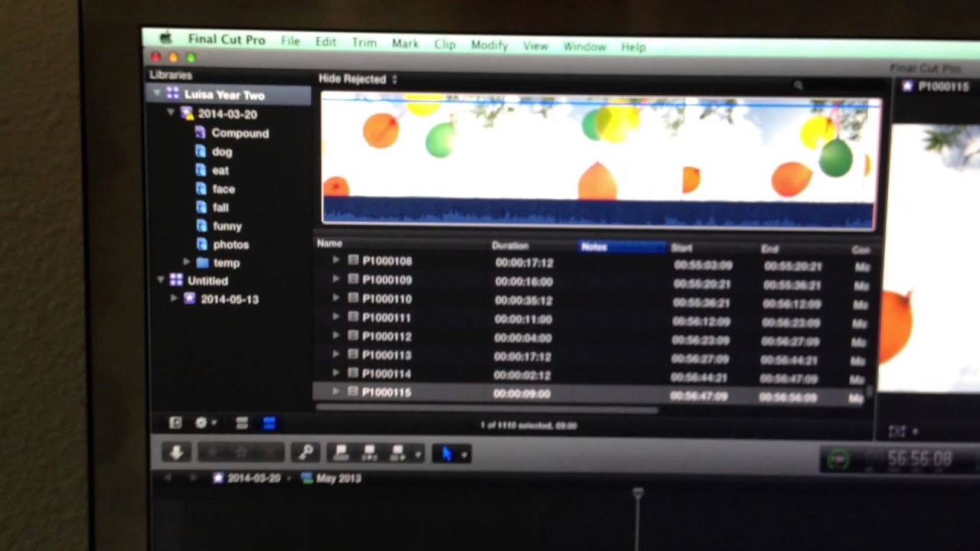Click the Unrate outline star icon
Screen dimensions: 980x551
242,453
